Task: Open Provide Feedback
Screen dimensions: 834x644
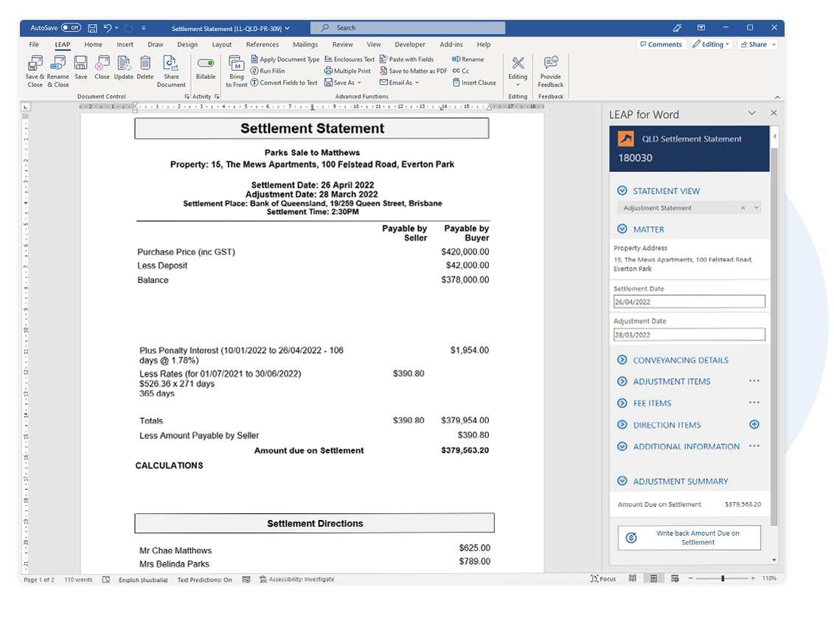Action: coord(551,71)
